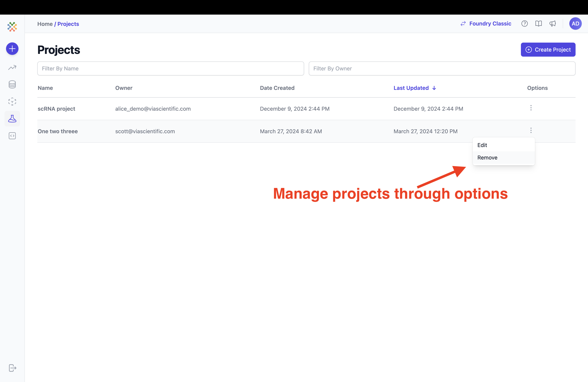Navigate to Home via breadcrumb link
This screenshot has height=382, width=588.
[x=45, y=24]
